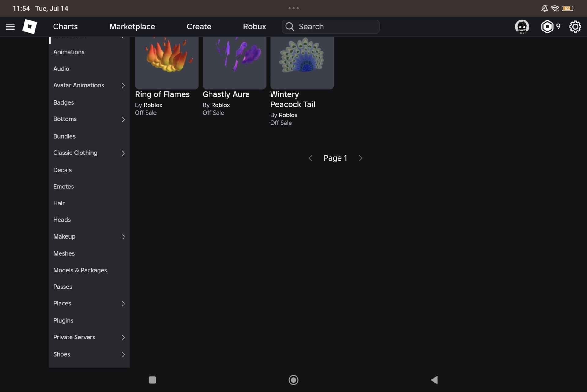Open the Ring of Flames thumbnail

tap(167, 63)
